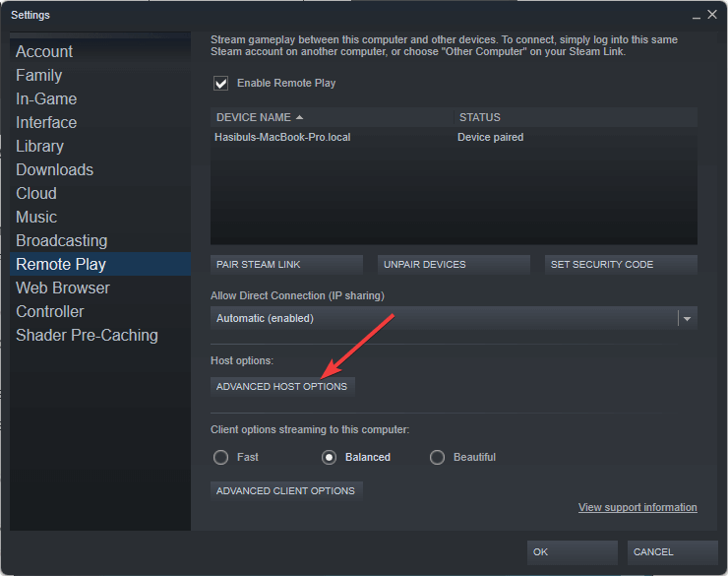Click the Pair Steam Link button
Image resolution: width=728 pixels, height=576 pixels.
[286, 265]
